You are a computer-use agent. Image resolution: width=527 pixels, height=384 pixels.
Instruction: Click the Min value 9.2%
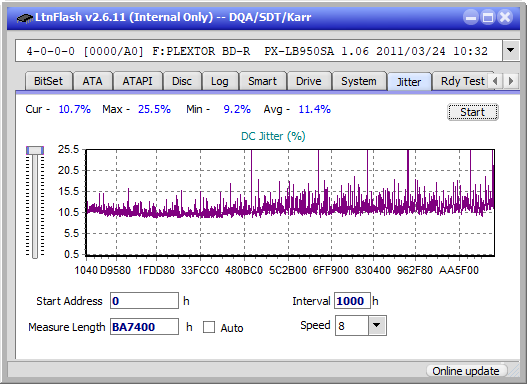tap(237, 109)
